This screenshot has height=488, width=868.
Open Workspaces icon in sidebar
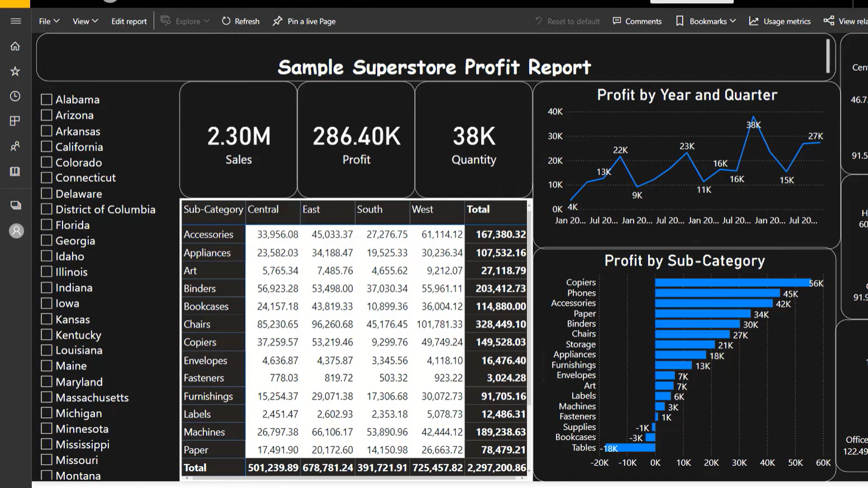click(16, 205)
